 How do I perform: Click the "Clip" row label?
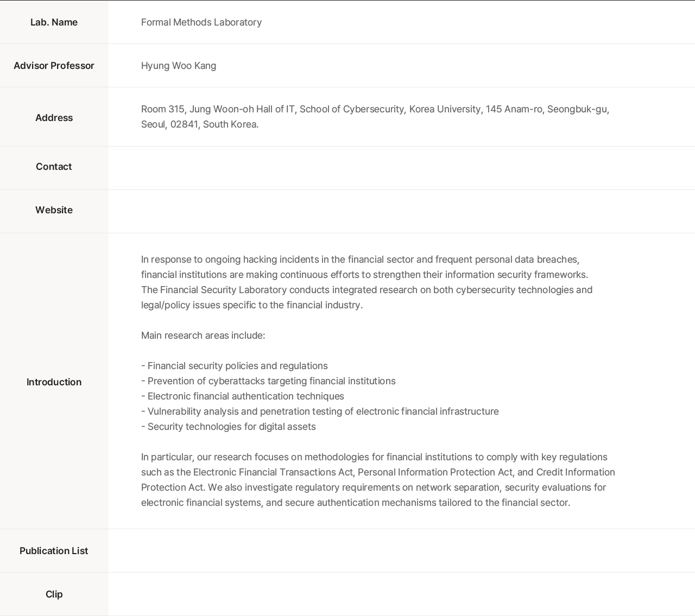(x=54, y=594)
